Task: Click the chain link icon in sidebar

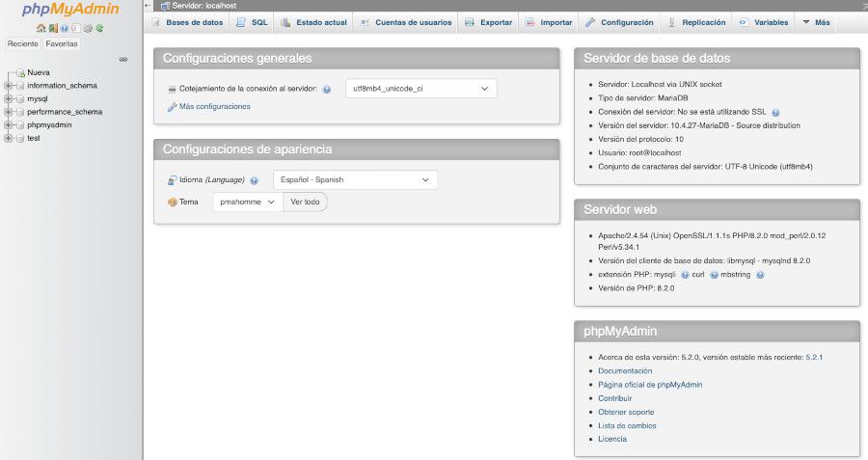Action: click(123, 59)
